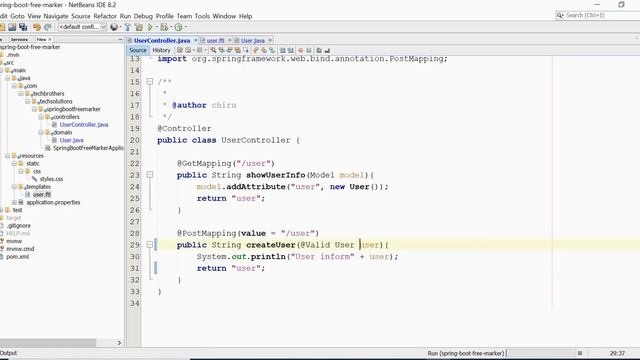
Task: Select UserController.java in the file tree
Action: pos(84,124)
